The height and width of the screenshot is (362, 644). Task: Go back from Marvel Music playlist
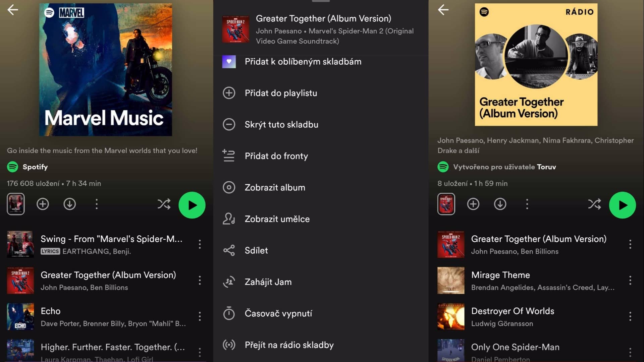[x=13, y=10]
